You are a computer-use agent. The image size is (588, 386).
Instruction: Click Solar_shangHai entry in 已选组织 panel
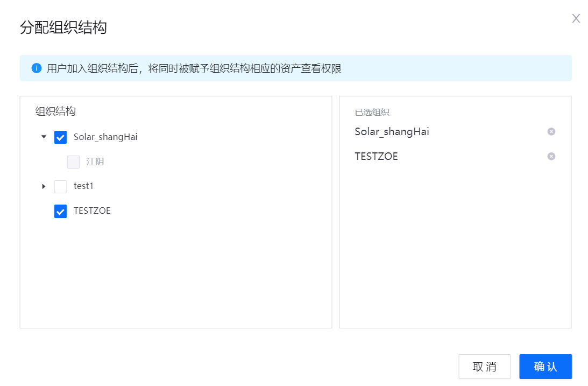click(x=392, y=132)
